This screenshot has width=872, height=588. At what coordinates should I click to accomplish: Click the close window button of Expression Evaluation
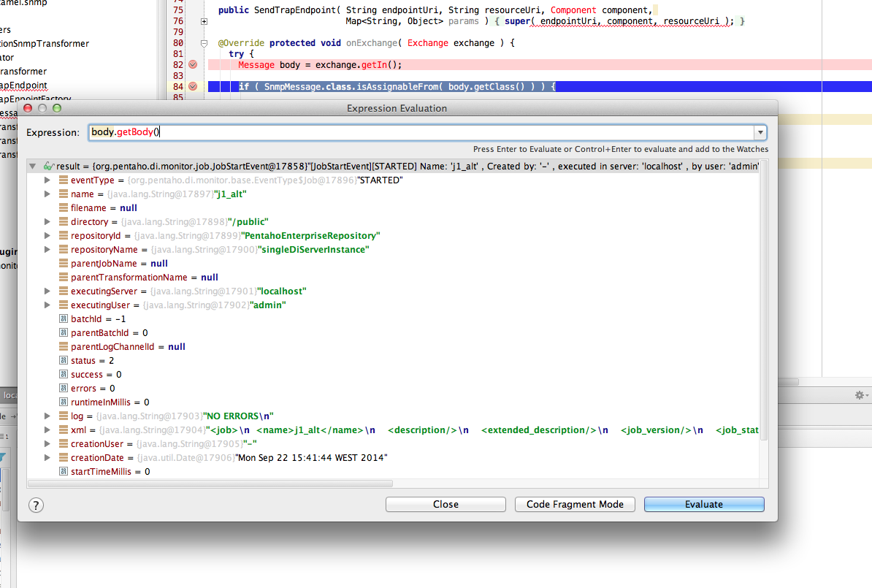coord(28,108)
